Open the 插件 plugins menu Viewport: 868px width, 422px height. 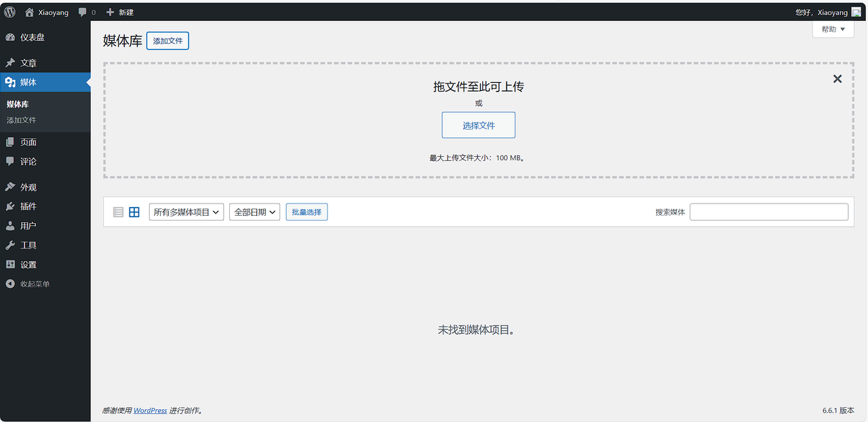[x=45, y=206]
